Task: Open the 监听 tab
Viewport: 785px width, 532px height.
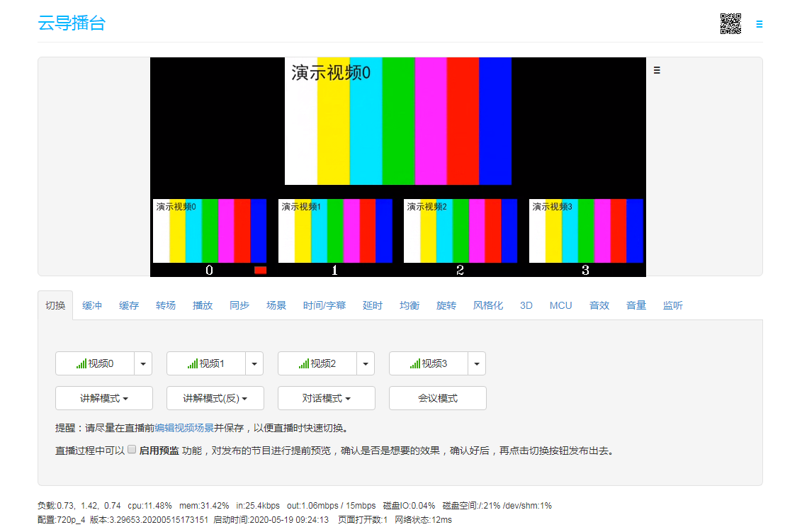Action: [673, 305]
